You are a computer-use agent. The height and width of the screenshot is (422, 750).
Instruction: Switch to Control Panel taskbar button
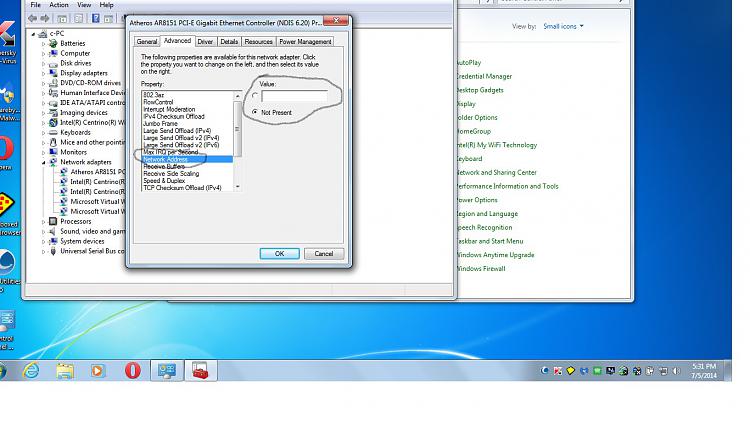(166, 371)
